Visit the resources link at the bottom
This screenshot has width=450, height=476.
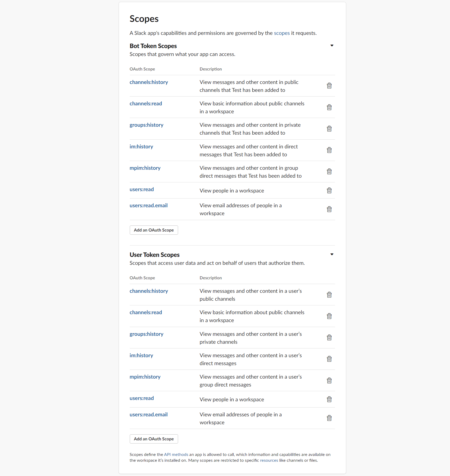point(269,460)
